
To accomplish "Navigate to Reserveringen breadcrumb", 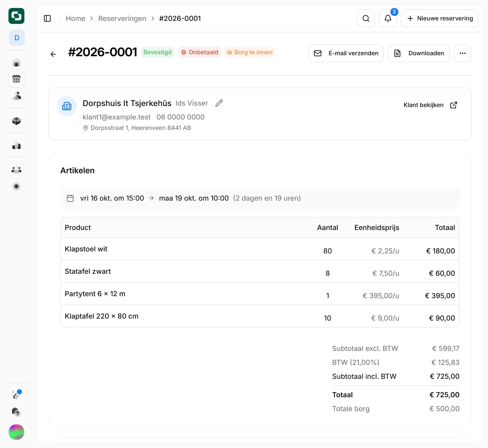I will pos(122,18).
